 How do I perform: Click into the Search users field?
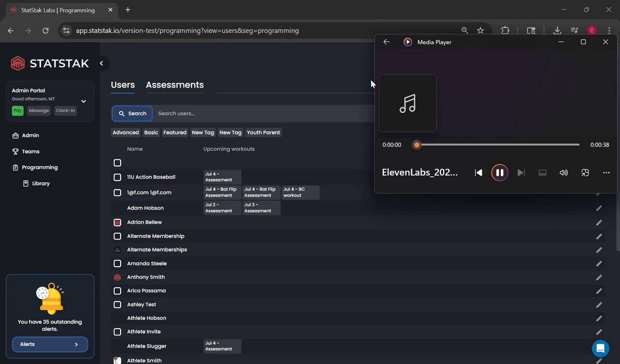click(264, 114)
